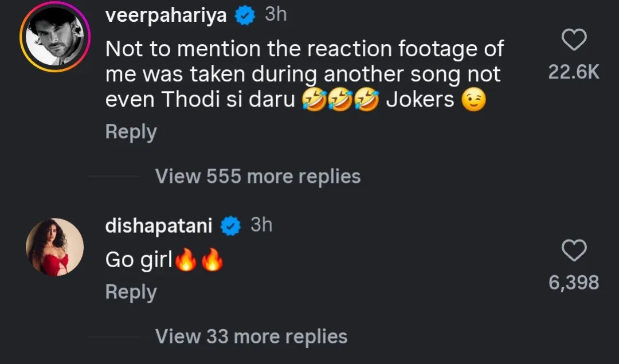Click the verified badge next to dishapatani
The height and width of the screenshot is (364, 619).
point(231,226)
